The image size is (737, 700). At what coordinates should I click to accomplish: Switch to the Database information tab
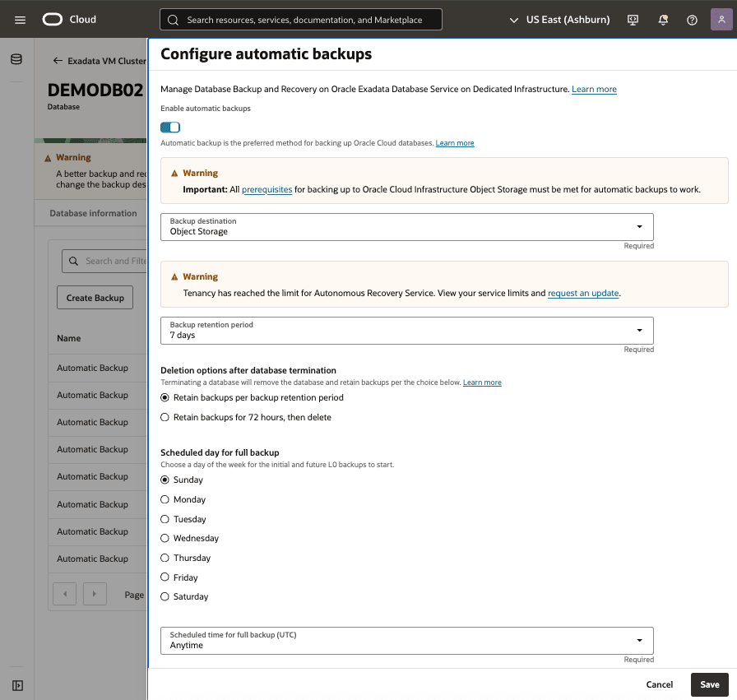(x=92, y=212)
